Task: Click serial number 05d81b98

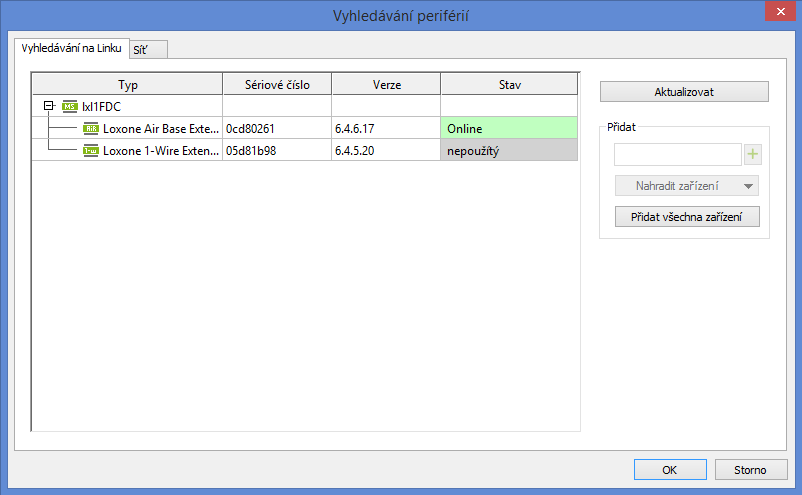Action: click(251, 151)
